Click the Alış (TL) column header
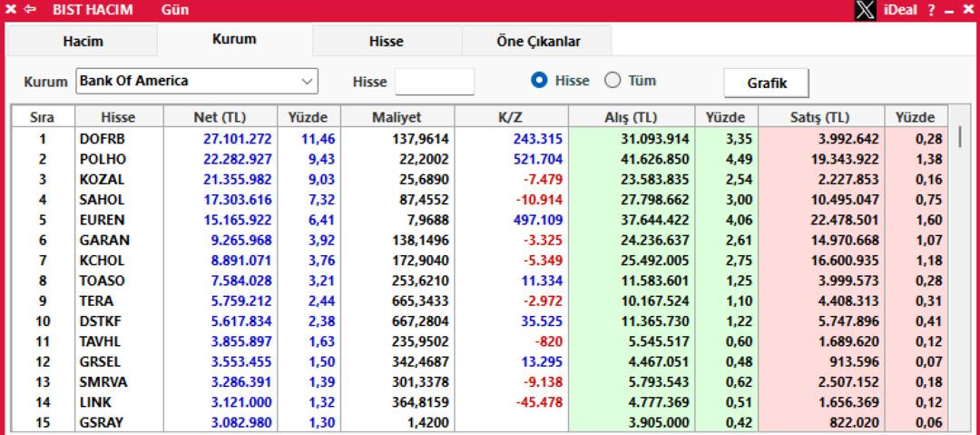980x435 pixels. pyautogui.click(x=631, y=117)
